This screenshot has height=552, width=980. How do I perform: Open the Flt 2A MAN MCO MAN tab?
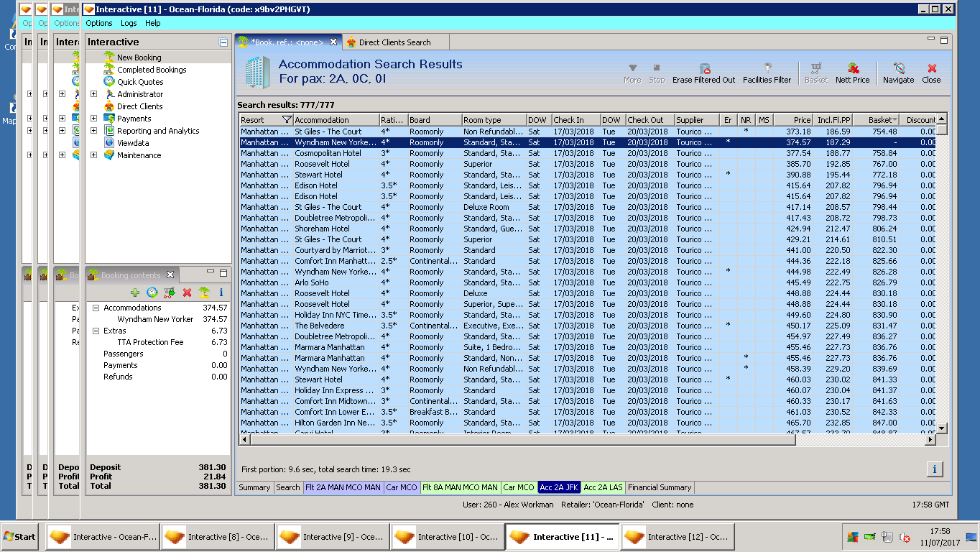(x=343, y=487)
